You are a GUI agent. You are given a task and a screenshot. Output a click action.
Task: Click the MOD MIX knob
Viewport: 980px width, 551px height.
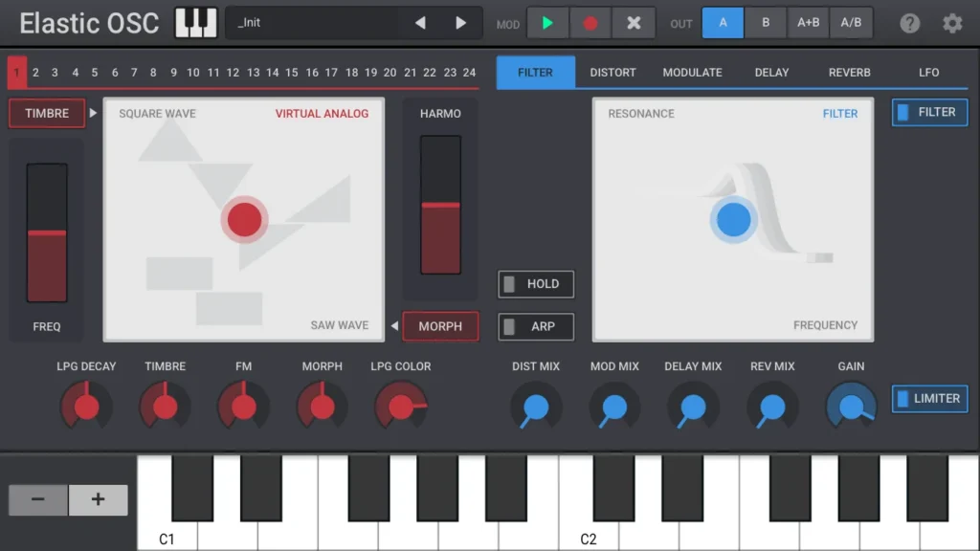[614, 407]
